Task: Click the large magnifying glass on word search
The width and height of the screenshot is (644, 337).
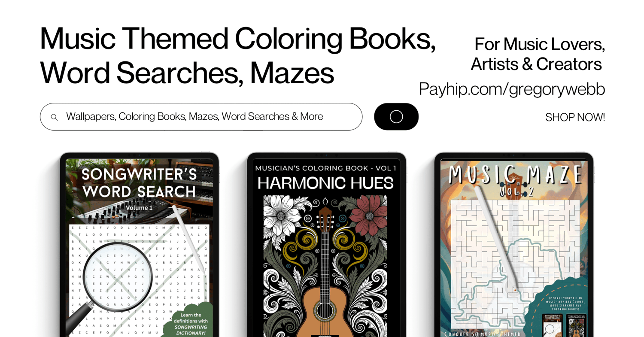Action: click(x=109, y=283)
